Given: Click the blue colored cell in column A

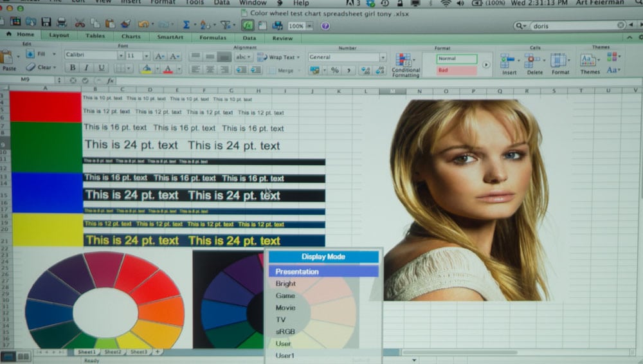Looking at the screenshot, I should pos(47,192).
